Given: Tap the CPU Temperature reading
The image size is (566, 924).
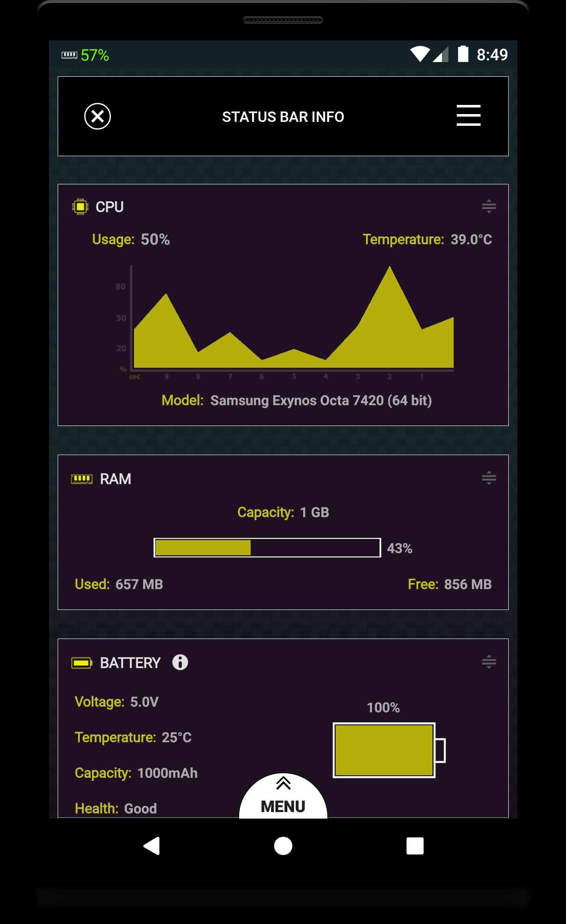Looking at the screenshot, I should 427,239.
